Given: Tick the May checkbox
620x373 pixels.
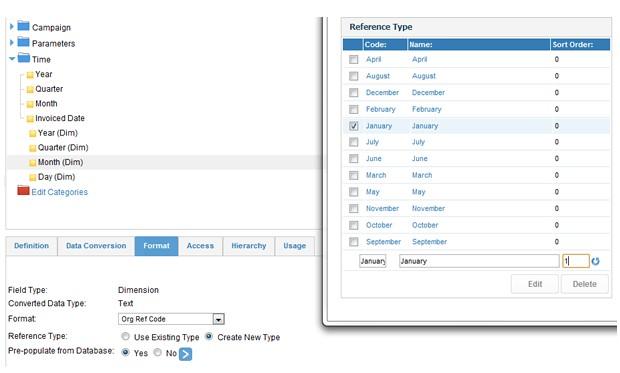Looking at the screenshot, I should [353, 192].
